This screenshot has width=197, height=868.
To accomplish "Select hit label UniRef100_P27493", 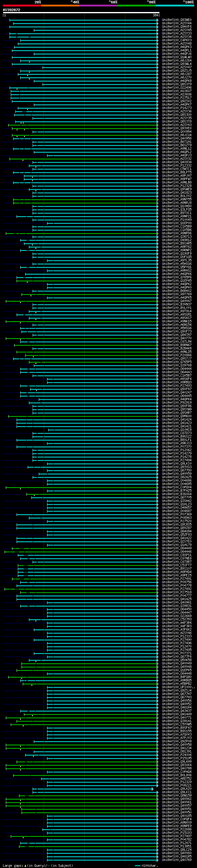I will pos(177,386).
